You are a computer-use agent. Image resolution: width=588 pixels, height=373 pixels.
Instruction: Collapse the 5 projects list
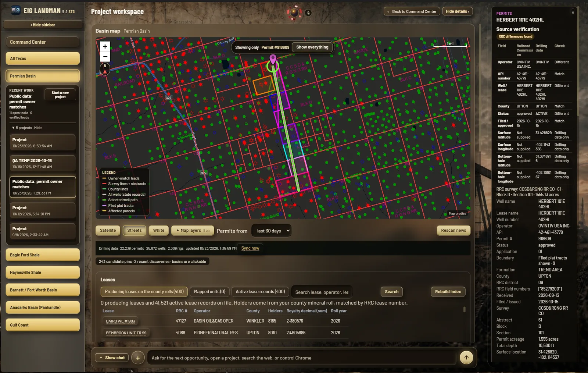click(27, 128)
